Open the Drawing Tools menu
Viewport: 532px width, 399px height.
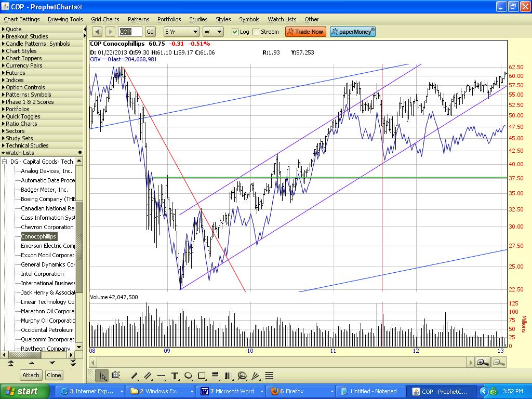65,19
